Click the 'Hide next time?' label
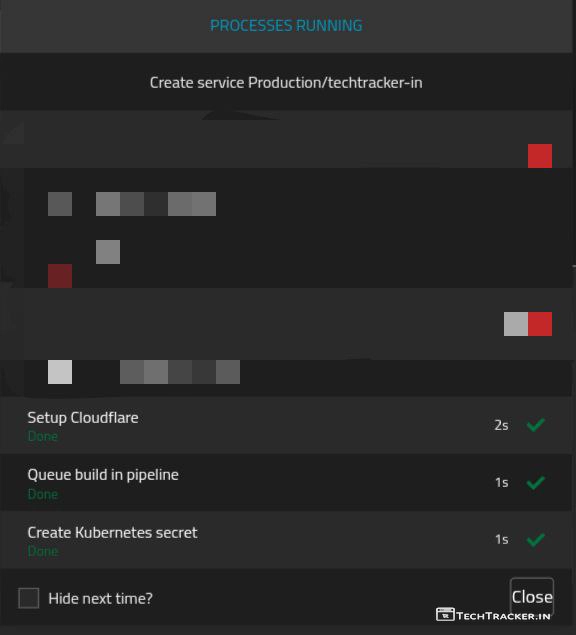Viewport: 576px width, 635px height. (100, 599)
